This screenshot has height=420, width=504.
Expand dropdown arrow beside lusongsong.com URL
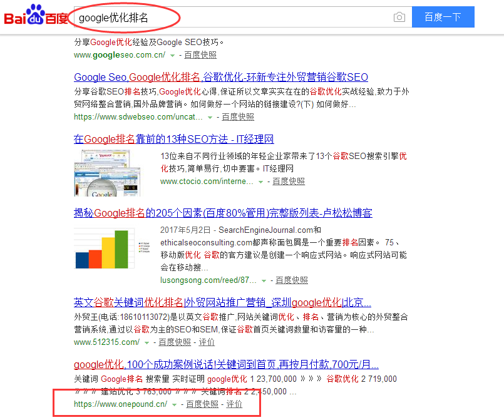264,281
